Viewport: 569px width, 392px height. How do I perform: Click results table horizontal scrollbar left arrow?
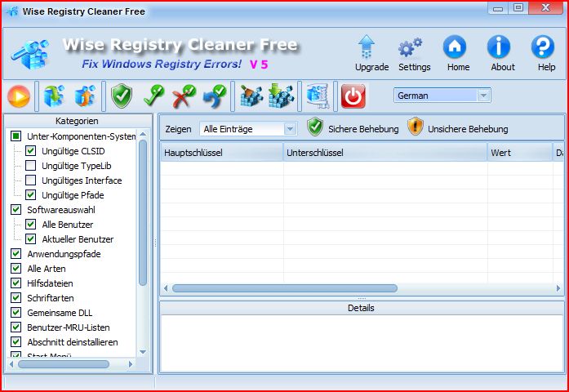click(166, 288)
